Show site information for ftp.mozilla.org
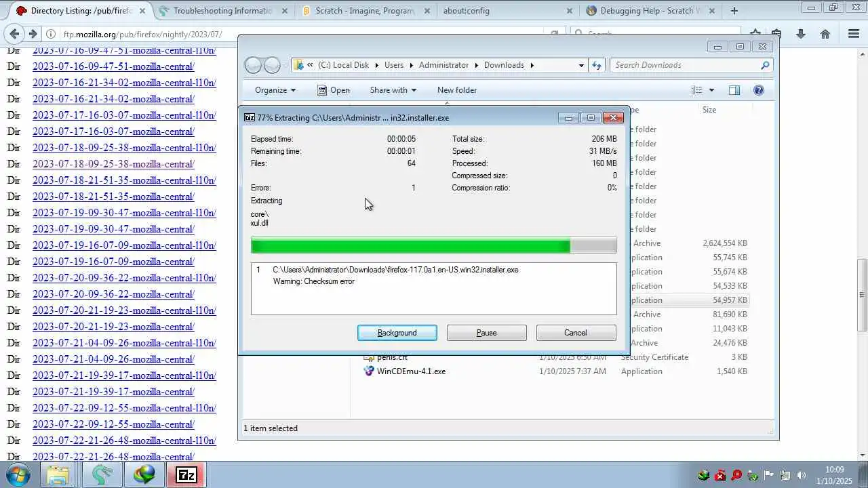The height and width of the screenshot is (488, 868). click(x=51, y=34)
